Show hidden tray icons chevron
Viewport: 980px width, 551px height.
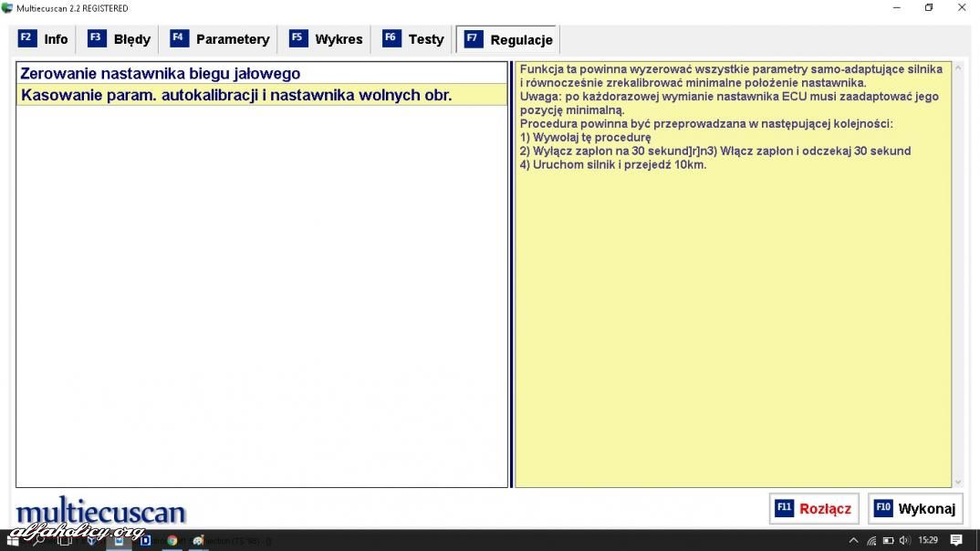pyautogui.click(x=853, y=540)
